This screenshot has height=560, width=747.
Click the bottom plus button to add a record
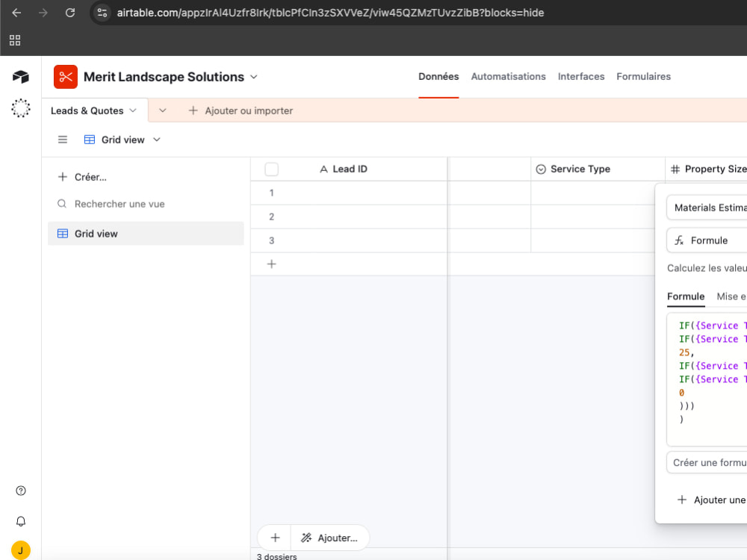point(275,538)
